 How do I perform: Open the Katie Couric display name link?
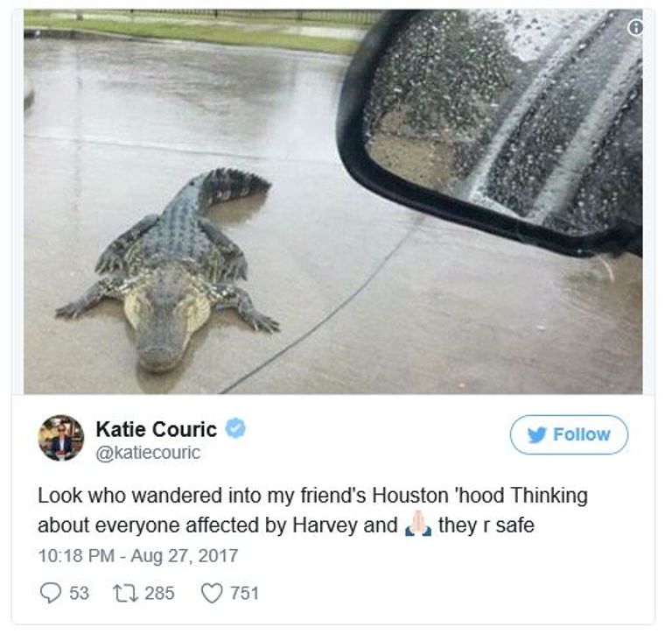157,429
